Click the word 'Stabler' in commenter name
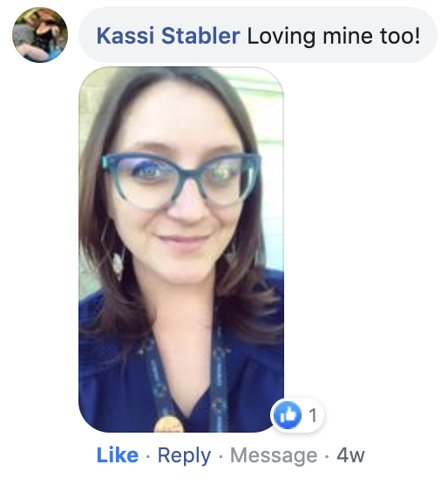This screenshot has height=478, width=448. tap(200, 36)
